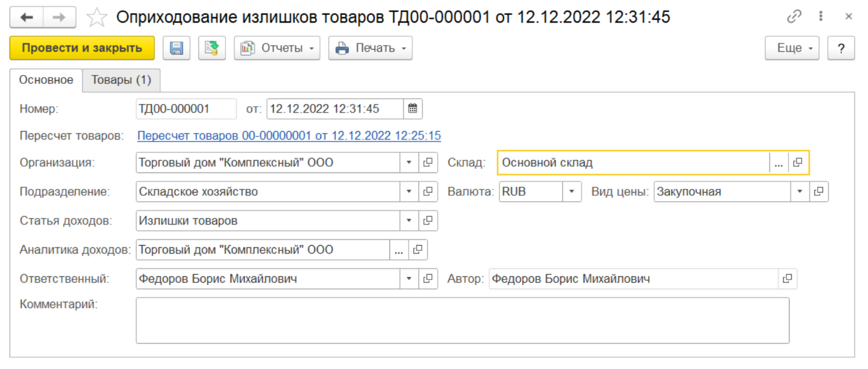Open the Help question mark button
868x369 pixels.
[x=841, y=48]
